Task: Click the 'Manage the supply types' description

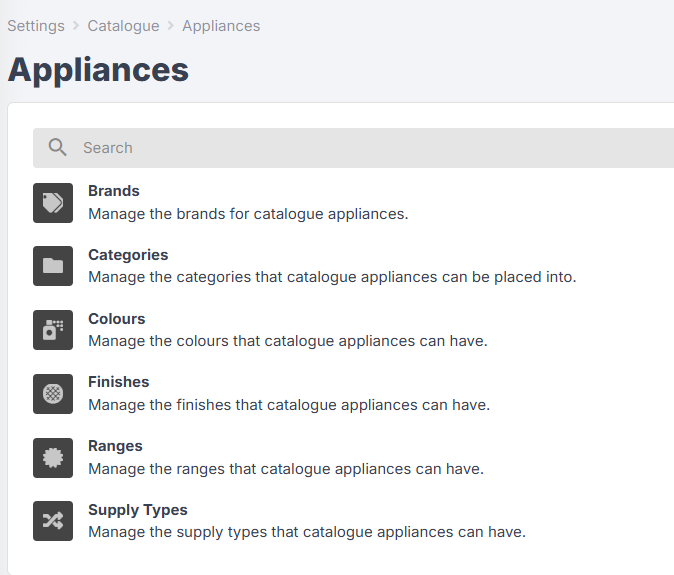Action: (x=306, y=532)
